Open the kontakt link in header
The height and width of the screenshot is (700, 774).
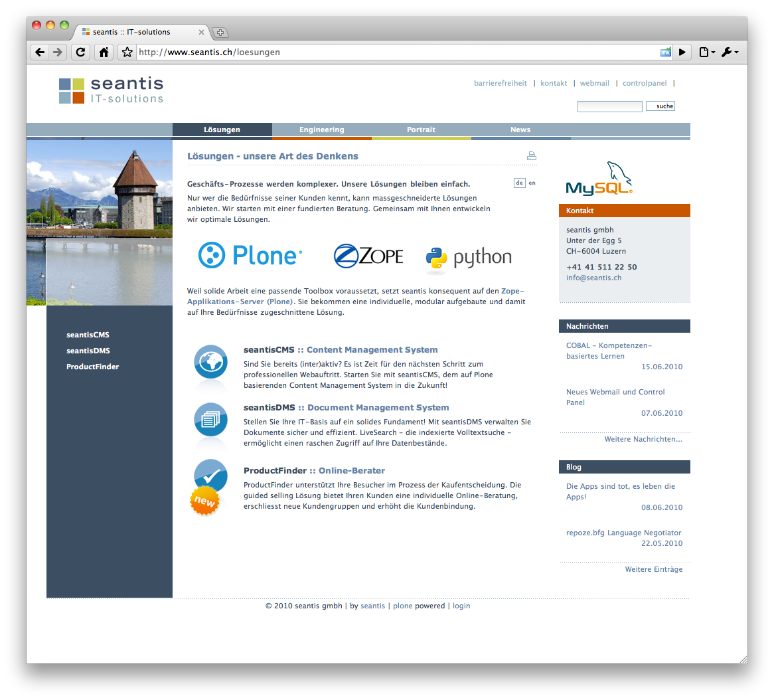click(x=554, y=83)
